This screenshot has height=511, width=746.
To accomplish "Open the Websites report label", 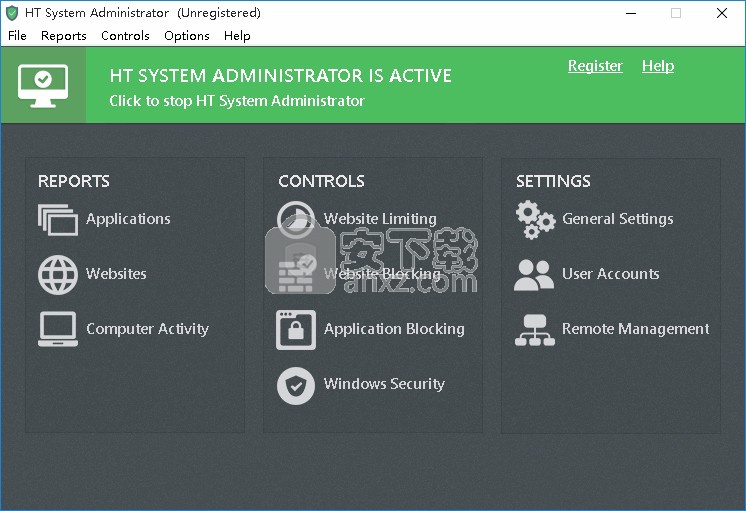I will tap(116, 274).
